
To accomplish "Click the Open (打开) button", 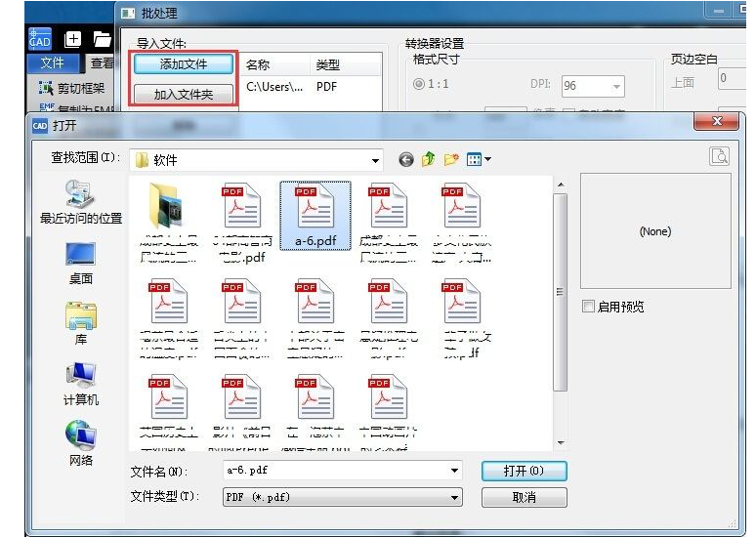I will [524, 471].
